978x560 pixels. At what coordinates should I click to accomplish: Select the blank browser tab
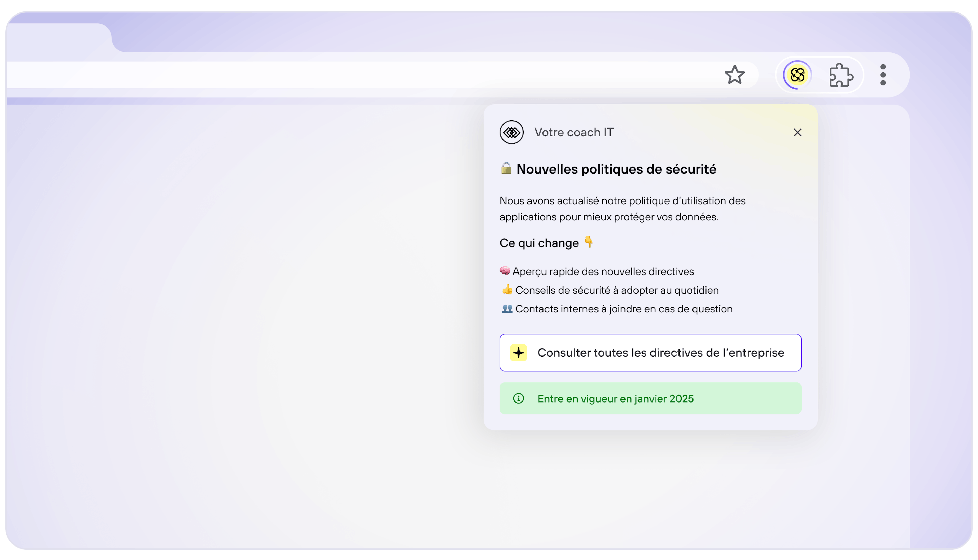click(x=58, y=38)
